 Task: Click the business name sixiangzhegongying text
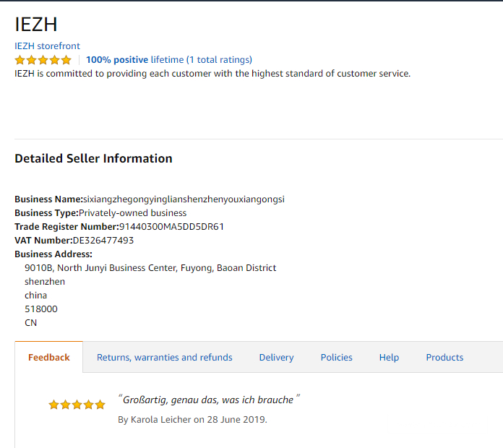[x=184, y=199]
